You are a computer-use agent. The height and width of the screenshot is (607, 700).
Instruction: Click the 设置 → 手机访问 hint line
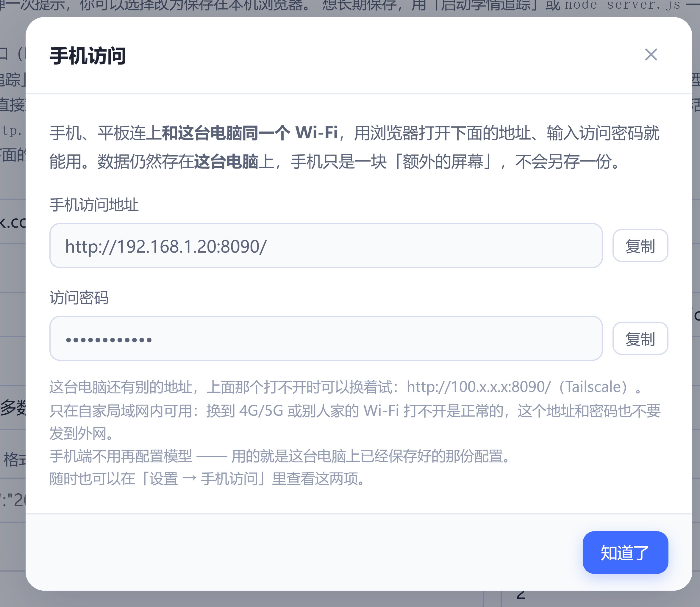point(207,479)
